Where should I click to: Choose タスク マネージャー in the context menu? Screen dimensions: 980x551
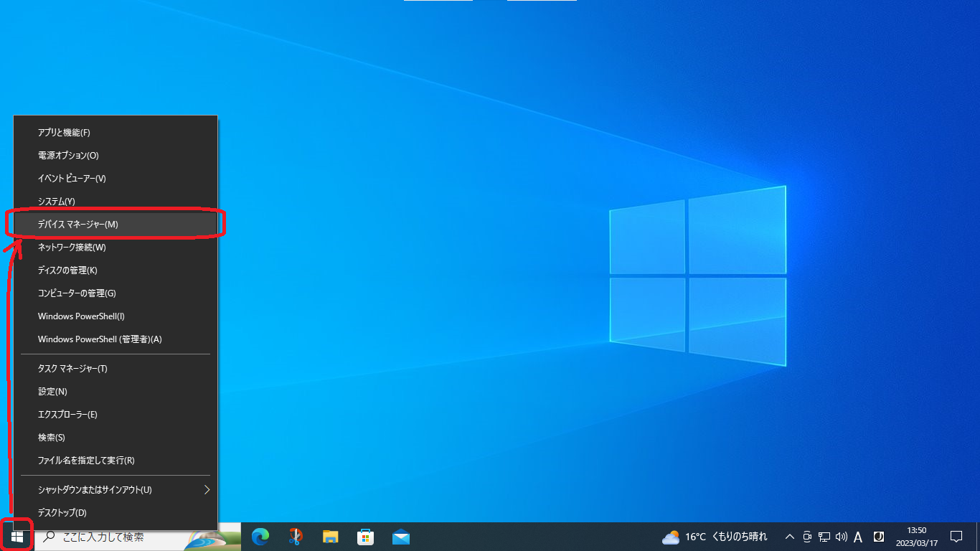point(115,369)
